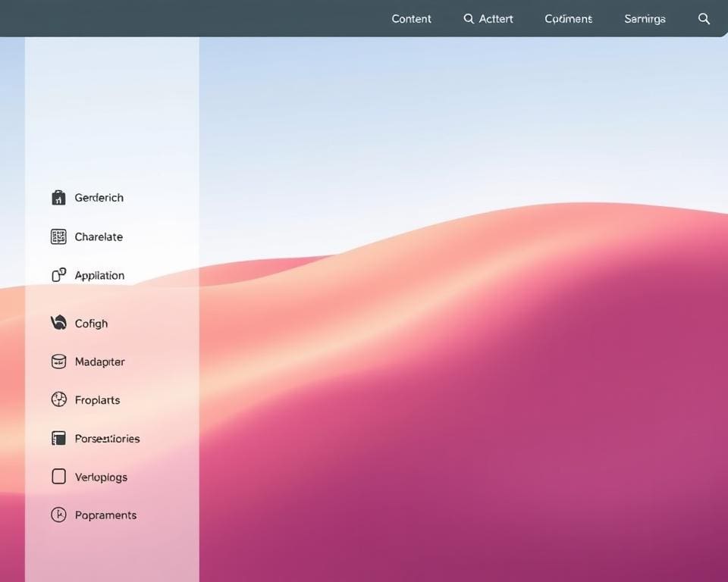
Task: Open the Cptiments menu item
Action: [x=568, y=19]
